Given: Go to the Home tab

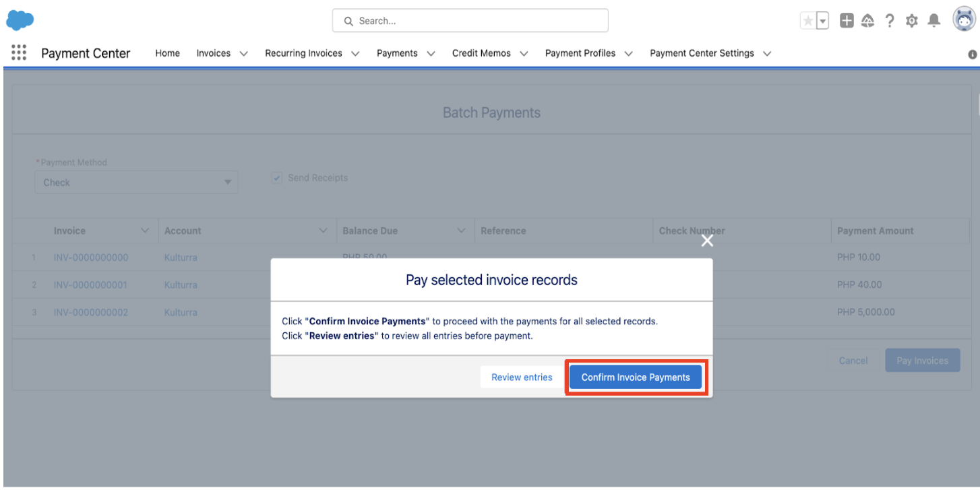Looking at the screenshot, I should coord(168,53).
